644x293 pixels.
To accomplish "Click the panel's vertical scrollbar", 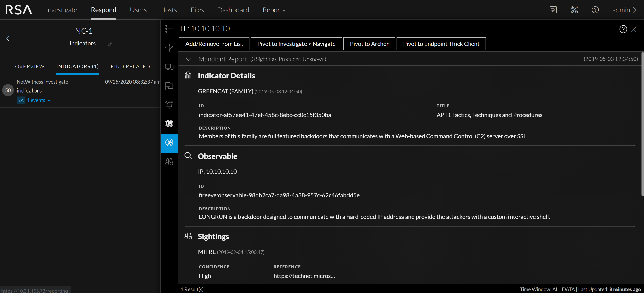I will point(642,124).
